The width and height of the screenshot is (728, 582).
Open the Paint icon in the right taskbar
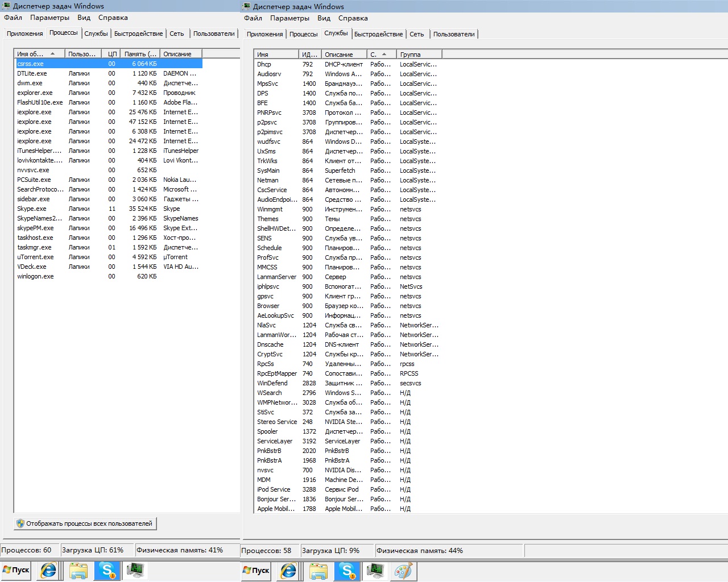403,571
